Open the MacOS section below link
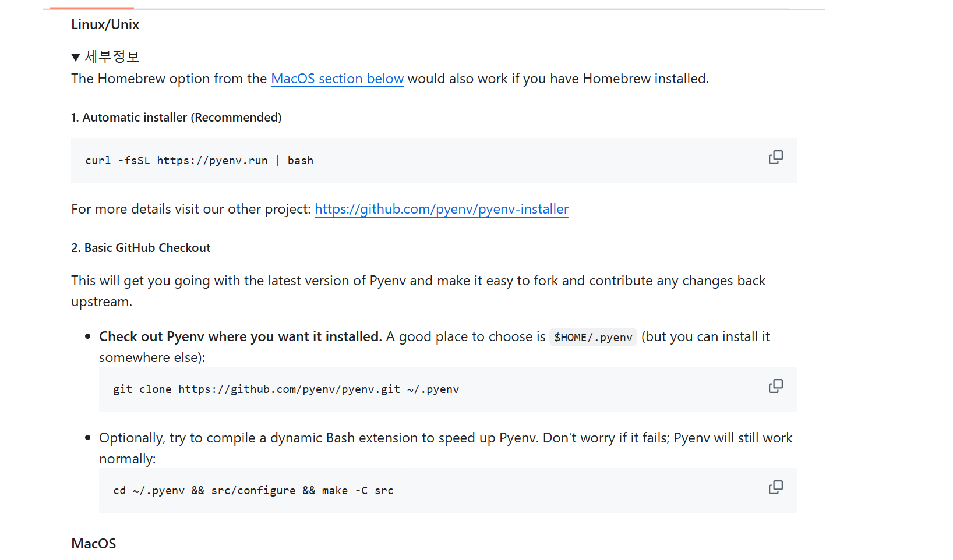This screenshot has width=953, height=560. (x=337, y=79)
